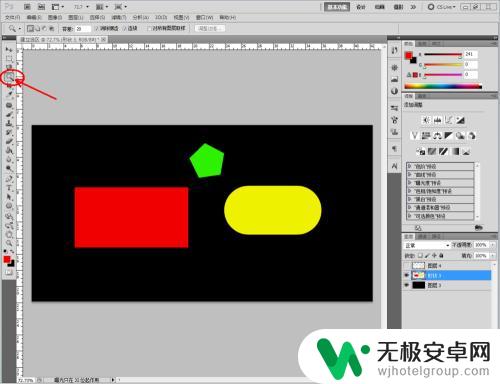The width and height of the screenshot is (500, 384).
Task: Open the File (文件) menu
Action: (13, 17)
